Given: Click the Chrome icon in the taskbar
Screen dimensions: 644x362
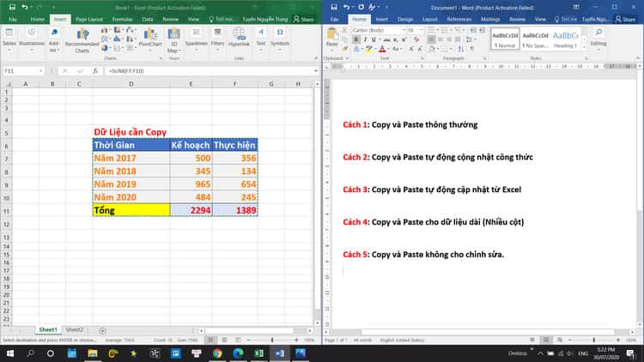Looking at the screenshot, I should (217, 353).
